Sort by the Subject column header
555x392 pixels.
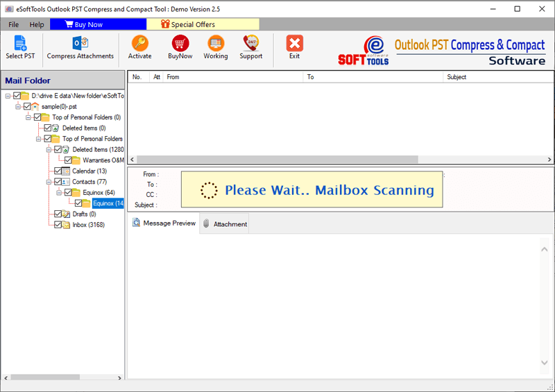click(x=498, y=77)
